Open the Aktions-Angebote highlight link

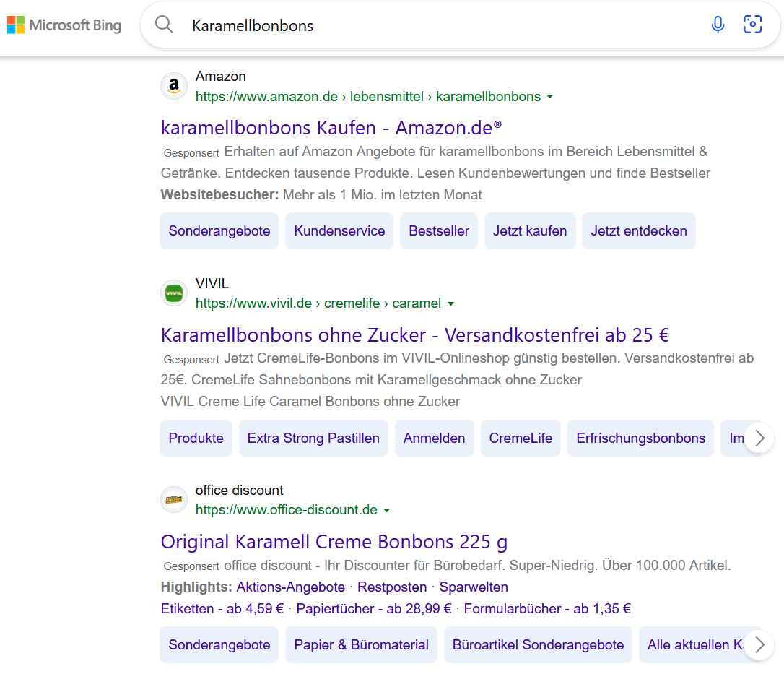290,587
